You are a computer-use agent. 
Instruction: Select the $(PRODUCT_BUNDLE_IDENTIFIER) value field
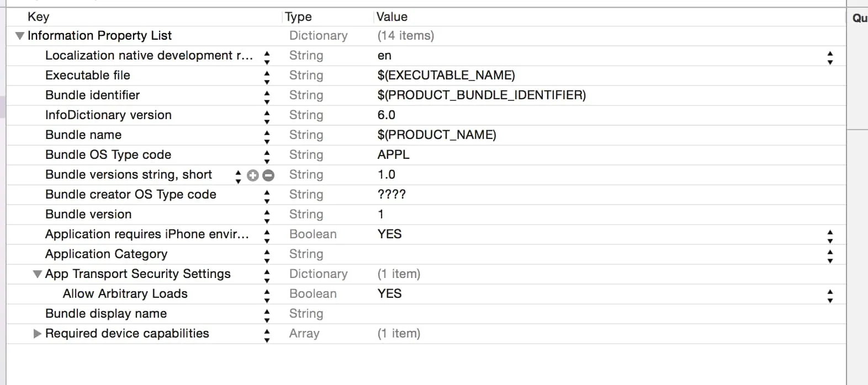[481, 95]
